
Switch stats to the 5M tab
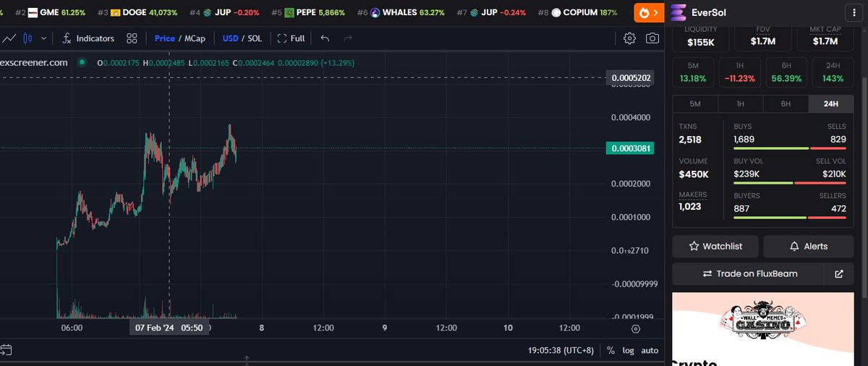click(695, 103)
